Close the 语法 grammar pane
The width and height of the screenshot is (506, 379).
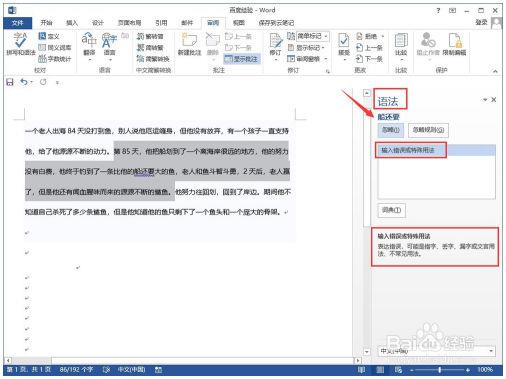[494, 100]
